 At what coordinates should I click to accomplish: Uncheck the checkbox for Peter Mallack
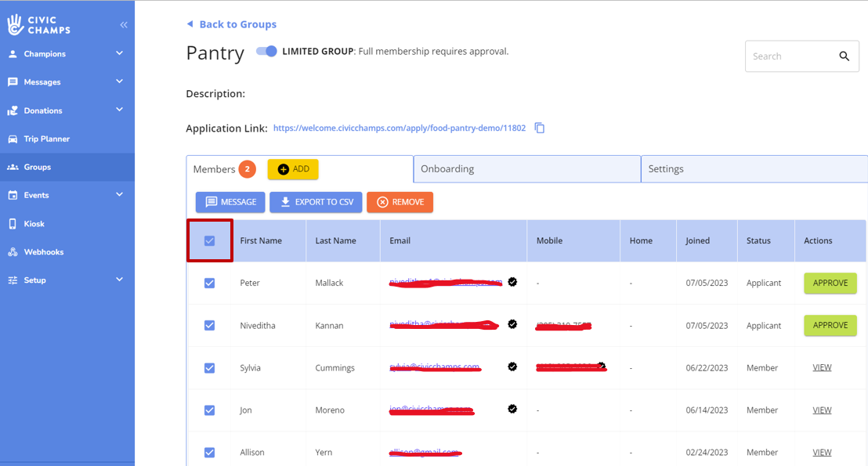209,283
